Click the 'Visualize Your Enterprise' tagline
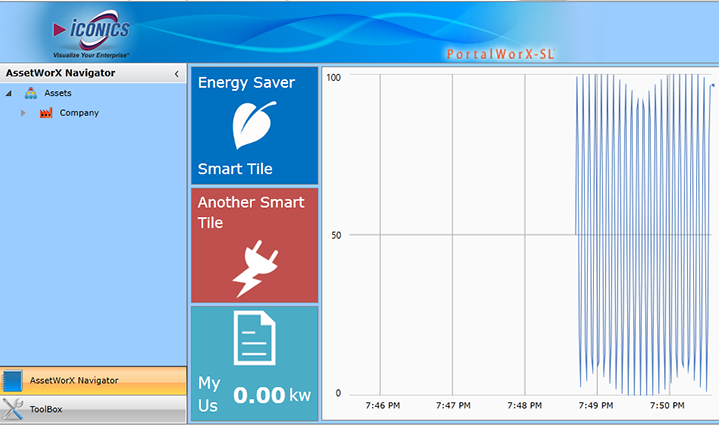This screenshot has width=720, height=425. coord(91,55)
